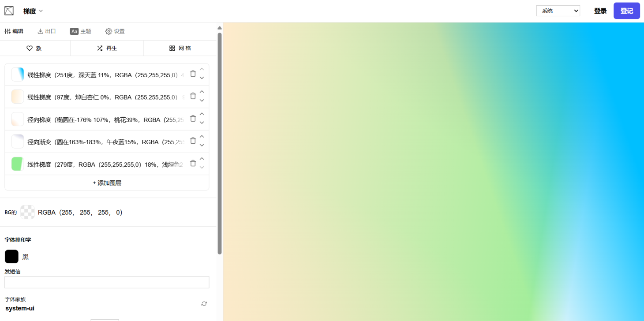Delete the 午夜蓝 radial gradient layer
This screenshot has height=321, width=644.
(193, 141)
